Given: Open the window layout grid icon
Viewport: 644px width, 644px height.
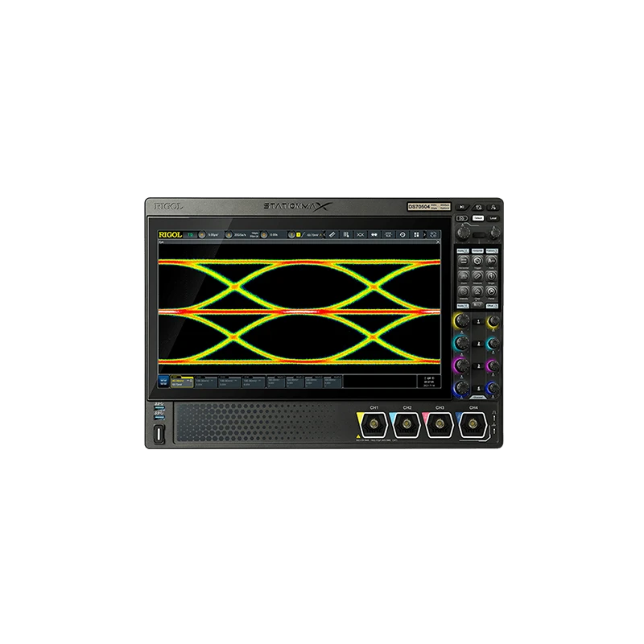Looking at the screenshot, I should click(x=418, y=232).
